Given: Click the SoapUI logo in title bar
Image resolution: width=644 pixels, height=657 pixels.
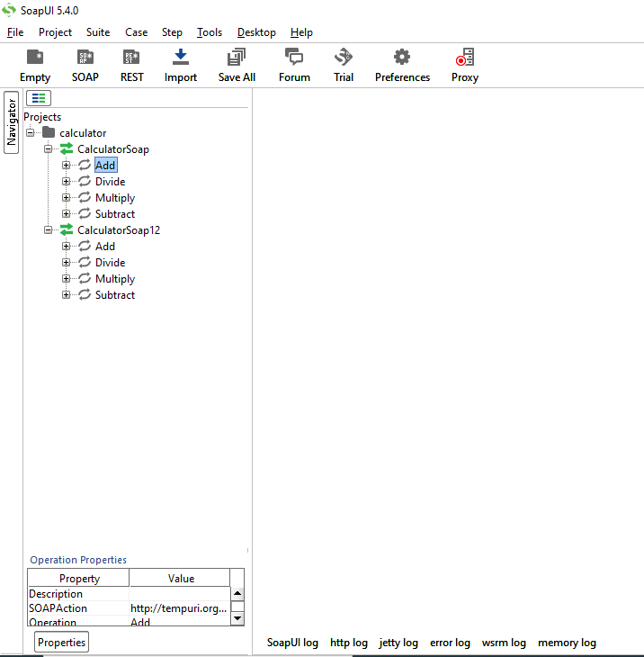Looking at the screenshot, I should (9, 10).
